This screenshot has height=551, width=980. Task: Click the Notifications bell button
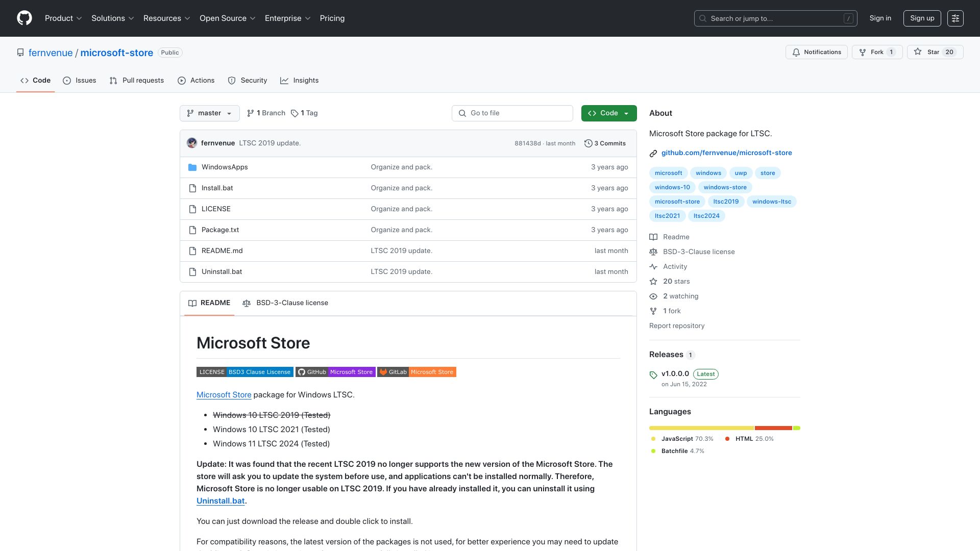(817, 52)
